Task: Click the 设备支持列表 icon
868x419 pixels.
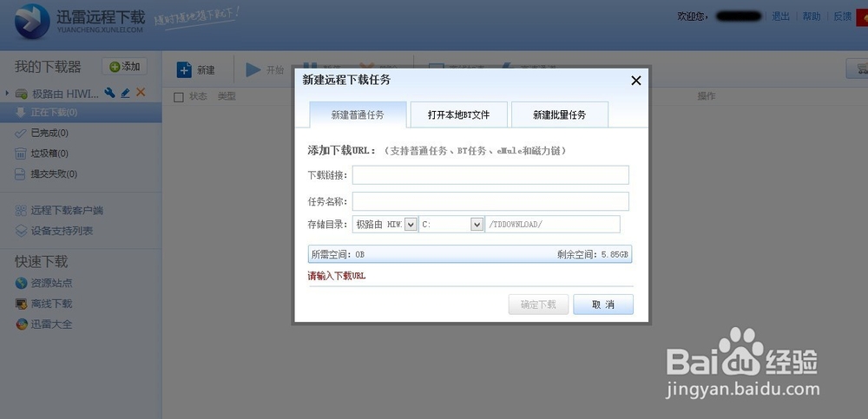Action: pos(21,231)
